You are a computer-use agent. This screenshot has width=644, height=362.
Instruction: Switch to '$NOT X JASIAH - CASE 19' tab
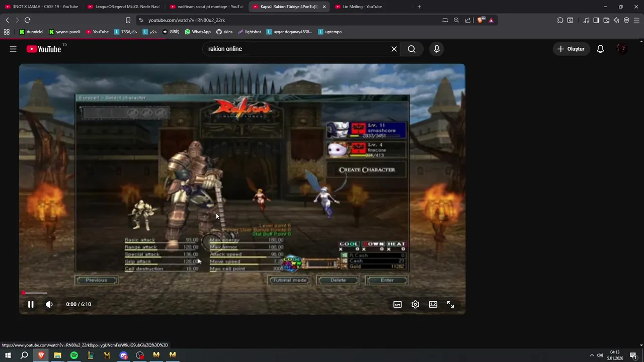41,7
